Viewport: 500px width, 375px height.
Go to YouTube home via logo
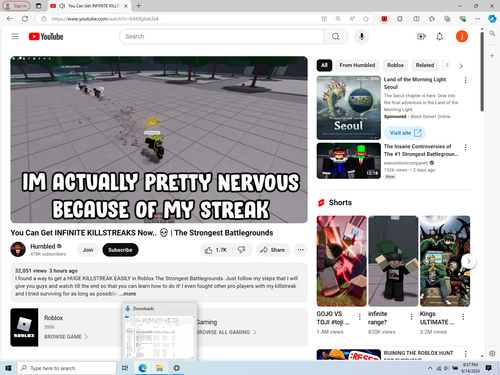[46, 36]
